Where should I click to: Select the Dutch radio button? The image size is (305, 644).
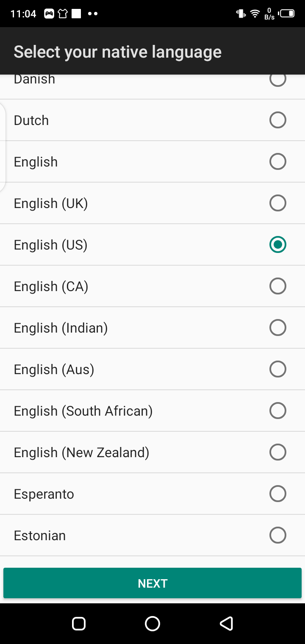[278, 120]
